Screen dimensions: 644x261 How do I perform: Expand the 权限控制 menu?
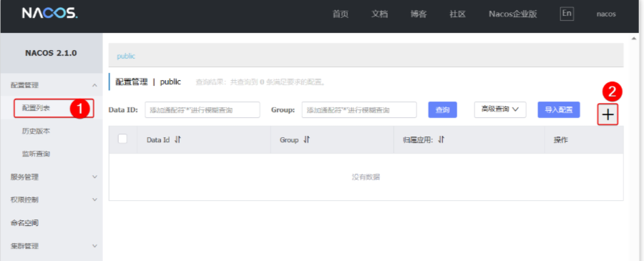tap(52, 200)
